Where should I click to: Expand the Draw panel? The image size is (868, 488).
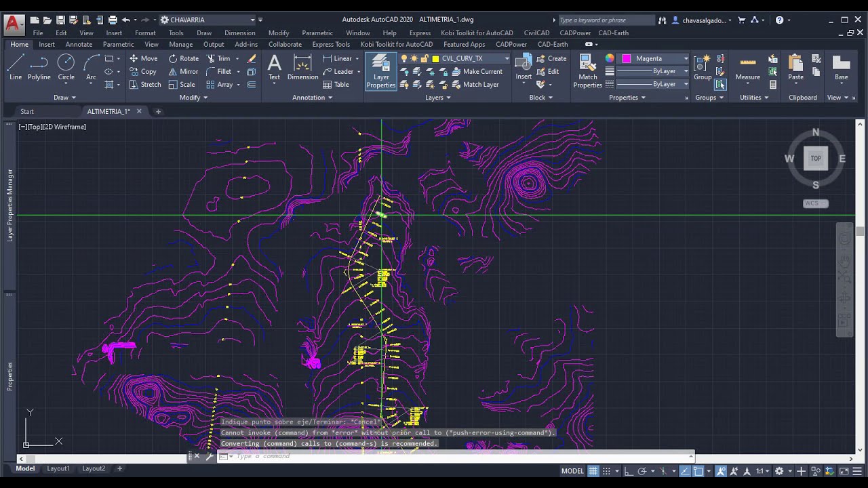pos(64,98)
